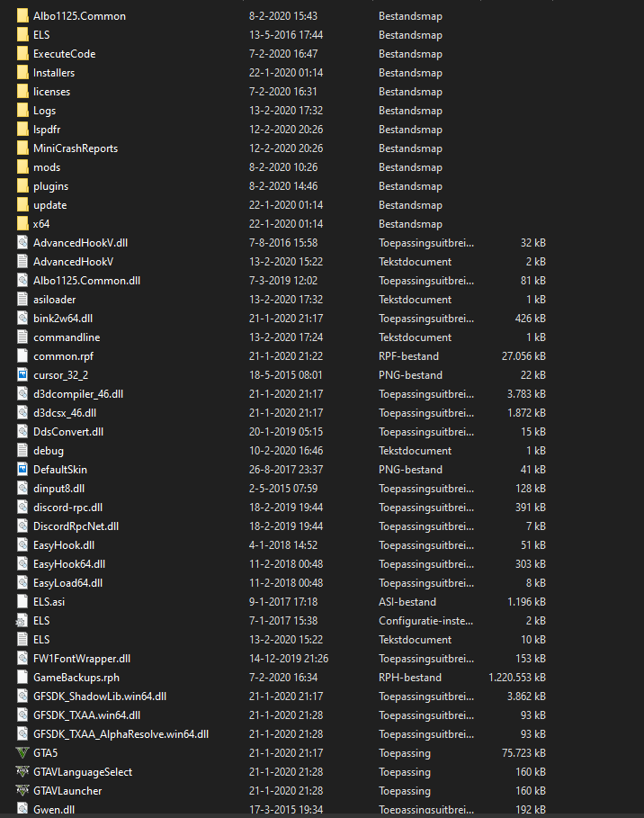Select the d3dcompiler_46.dll file name

(78, 394)
